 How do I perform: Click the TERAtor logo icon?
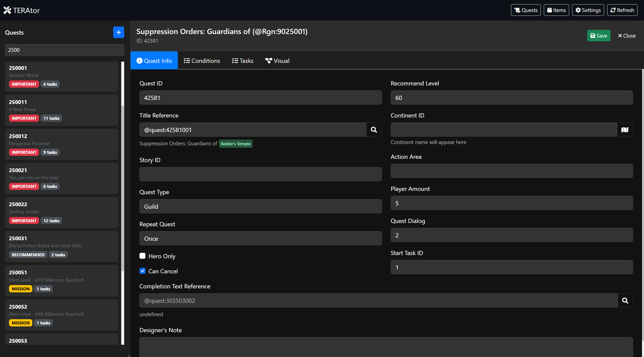pos(7,10)
